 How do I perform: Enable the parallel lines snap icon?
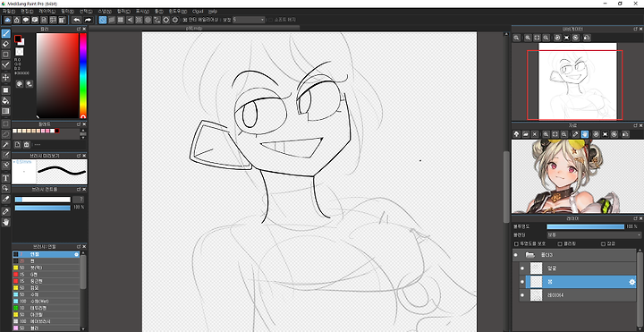tap(112, 20)
